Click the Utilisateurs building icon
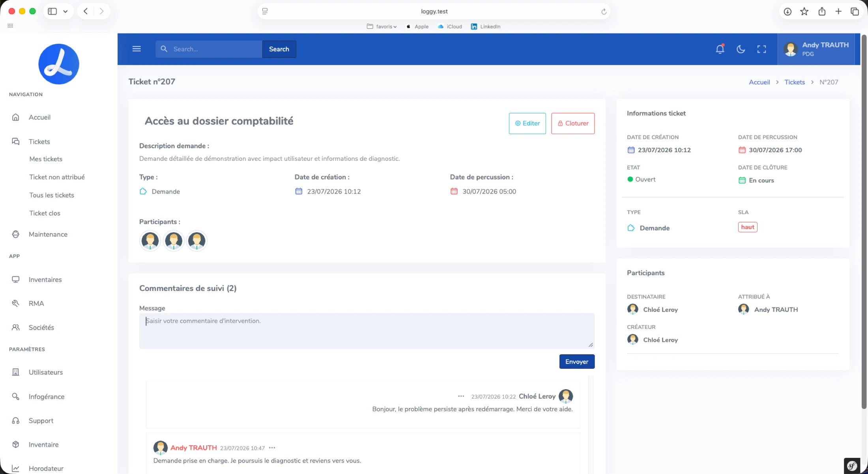Viewport: 868px width, 474px height. (15, 372)
